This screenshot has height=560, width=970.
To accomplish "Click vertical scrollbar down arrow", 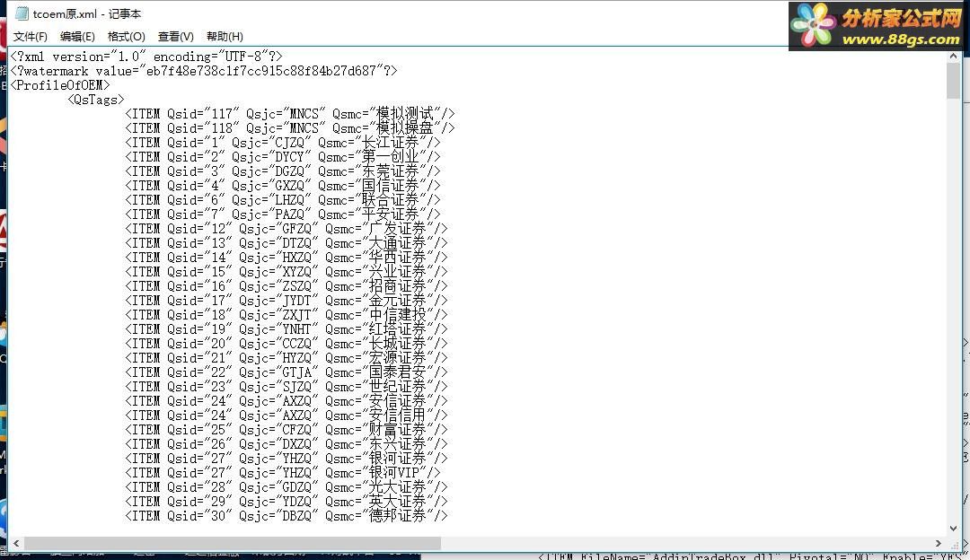I will [953, 529].
